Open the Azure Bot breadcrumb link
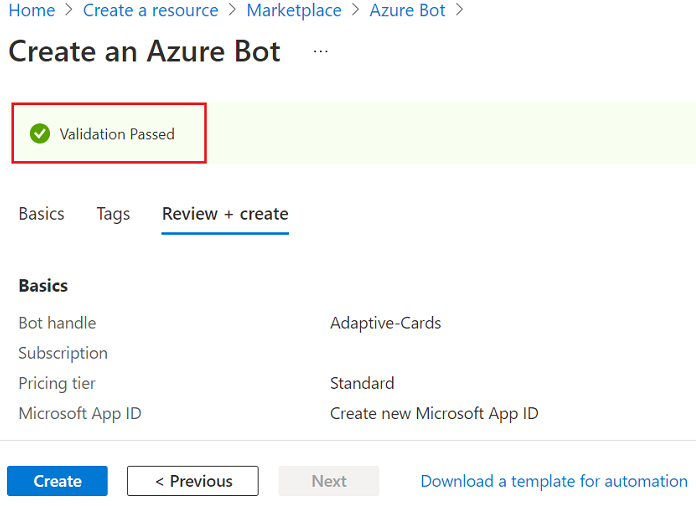 [407, 10]
